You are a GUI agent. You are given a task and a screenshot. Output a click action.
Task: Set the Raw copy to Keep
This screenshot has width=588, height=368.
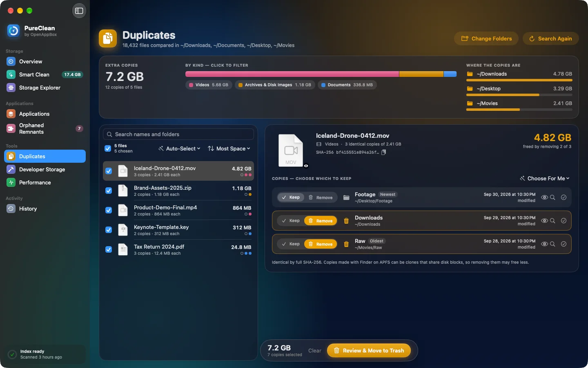(x=291, y=244)
